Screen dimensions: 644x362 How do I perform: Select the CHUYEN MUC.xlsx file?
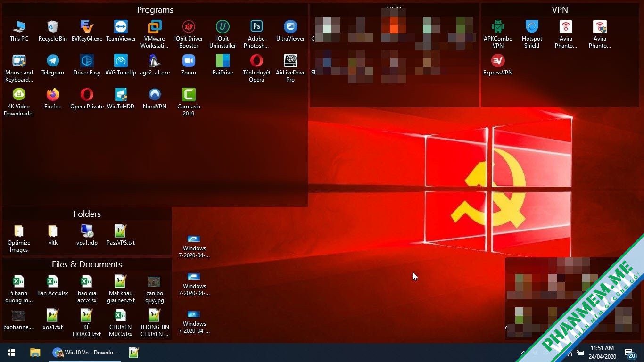tap(121, 322)
